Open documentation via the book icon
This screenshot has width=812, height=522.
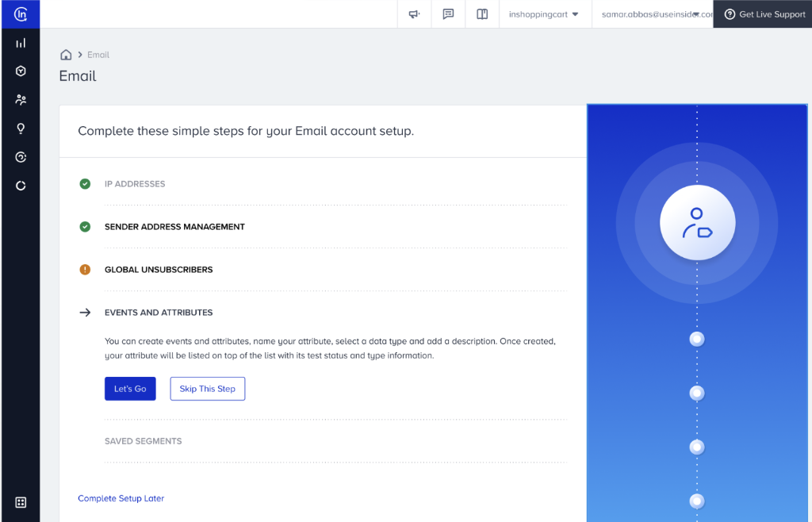click(481, 13)
